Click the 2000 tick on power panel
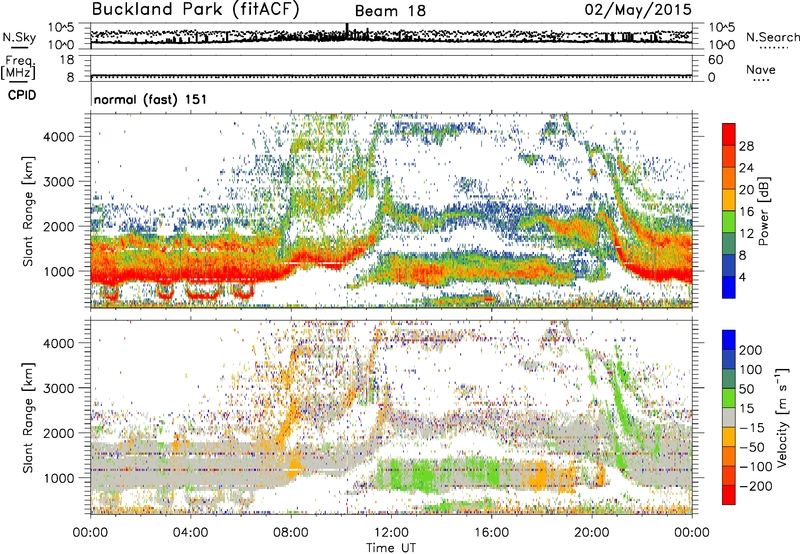Screen dimensions: 800x554 point(58,226)
